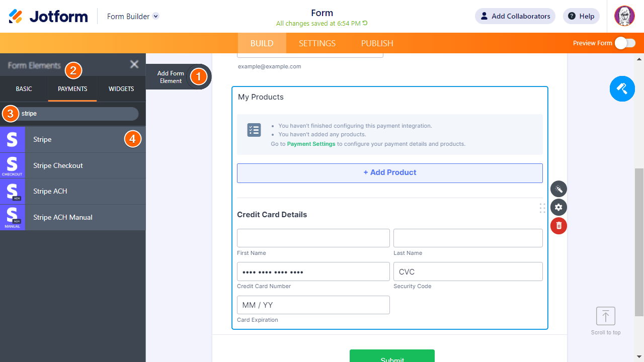This screenshot has height=362, width=644.
Task: Select the WIDGETS elements tab
Action: click(x=121, y=89)
